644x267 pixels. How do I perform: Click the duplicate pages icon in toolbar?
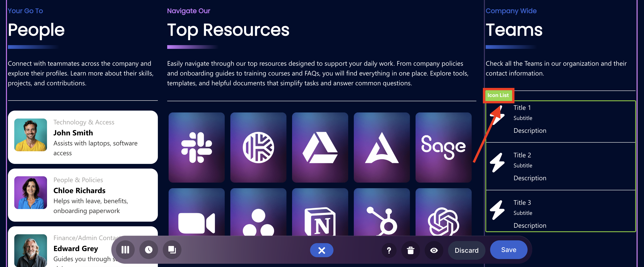coord(172,250)
